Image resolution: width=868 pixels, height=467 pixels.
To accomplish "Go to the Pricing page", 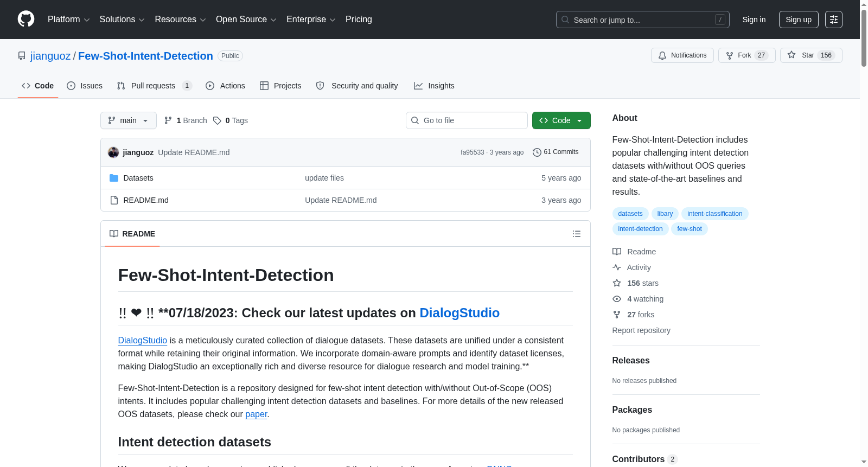I will click(359, 20).
